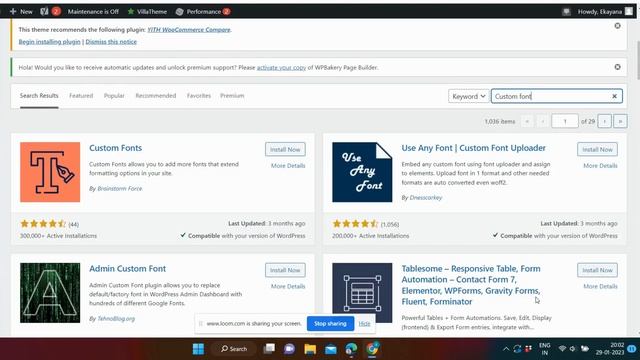
Task: Open File Explorer from the taskbar
Action: [x=310, y=349]
